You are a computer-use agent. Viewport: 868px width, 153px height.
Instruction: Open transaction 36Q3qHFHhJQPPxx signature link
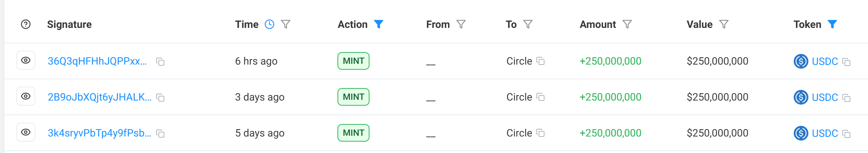pos(97,61)
